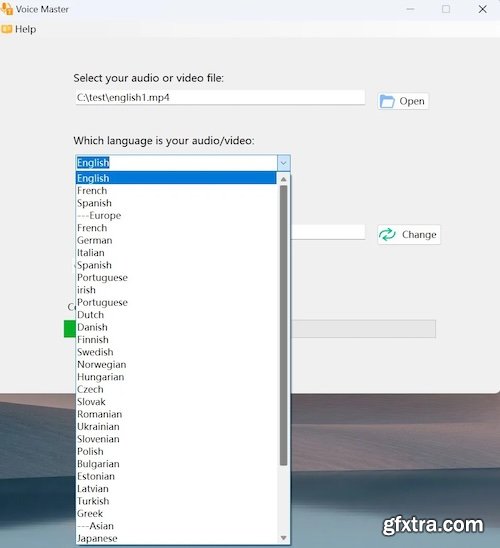Select Bulgarian in the dropdown

(x=176, y=464)
